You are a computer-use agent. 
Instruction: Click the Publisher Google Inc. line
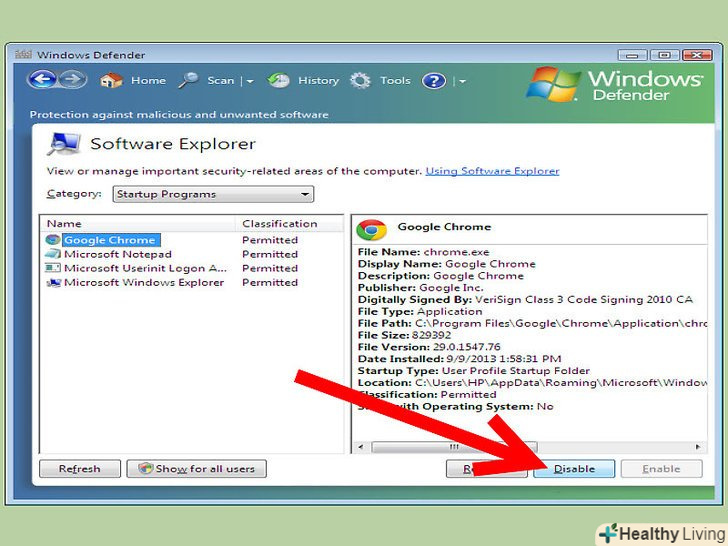420,287
